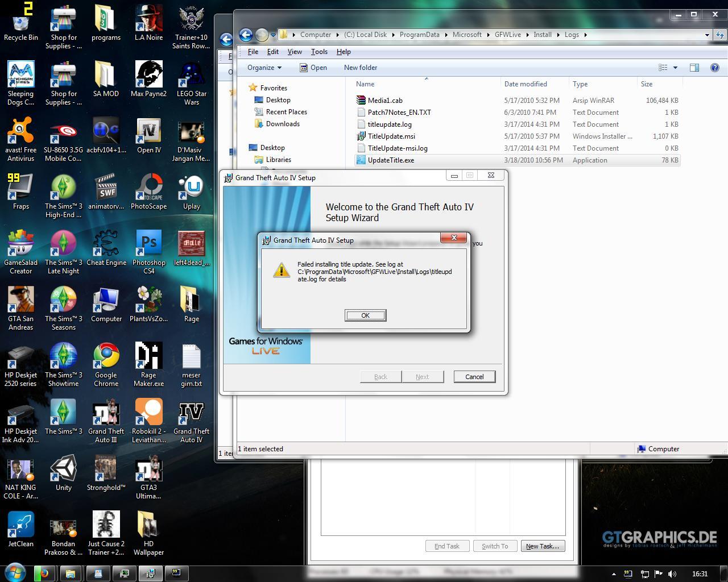Viewport: 728px width, 582px height.
Task: Click Cancel in the GTA IV Setup wizard
Action: coord(474,376)
